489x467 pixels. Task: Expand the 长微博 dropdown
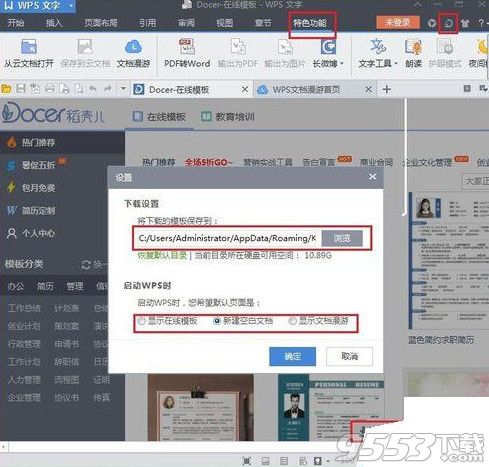(342, 63)
